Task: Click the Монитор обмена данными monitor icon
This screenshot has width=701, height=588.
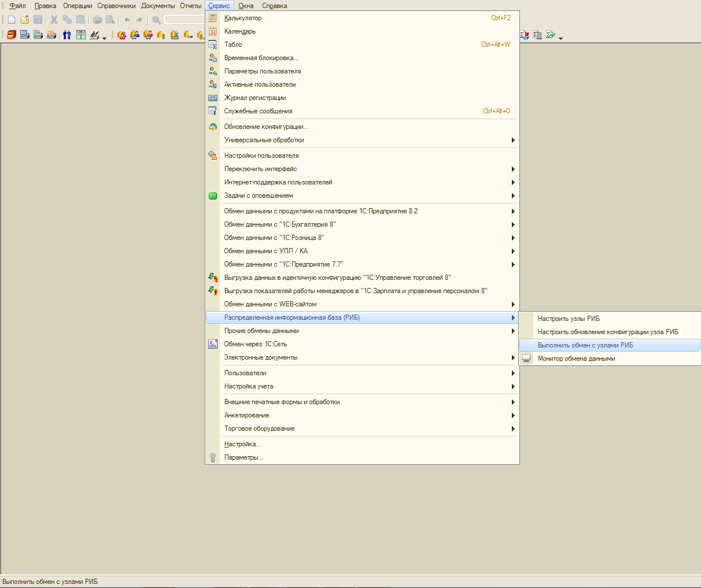Action: (x=526, y=358)
